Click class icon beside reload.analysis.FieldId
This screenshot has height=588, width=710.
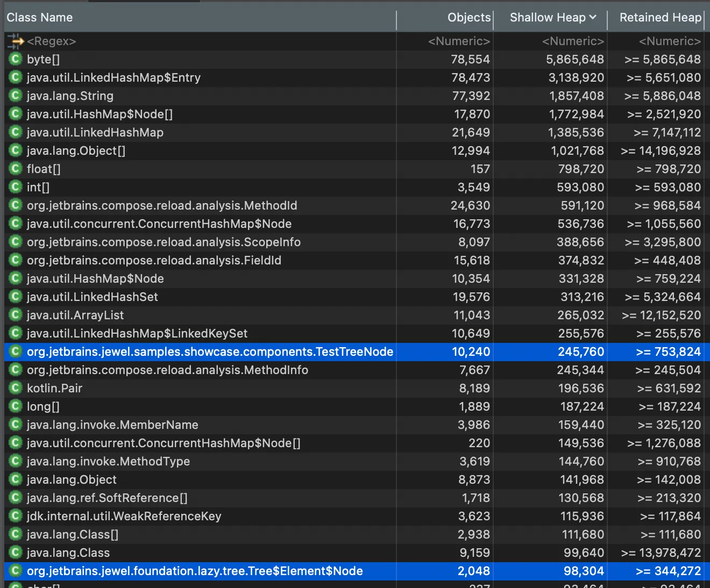16,260
